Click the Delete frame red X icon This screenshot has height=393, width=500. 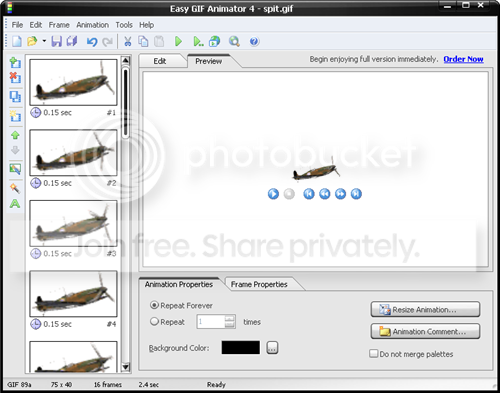click(x=15, y=78)
